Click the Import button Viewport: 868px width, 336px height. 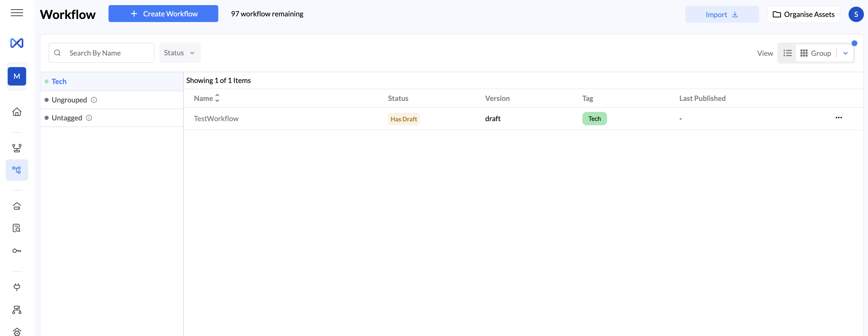coord(721,15)
